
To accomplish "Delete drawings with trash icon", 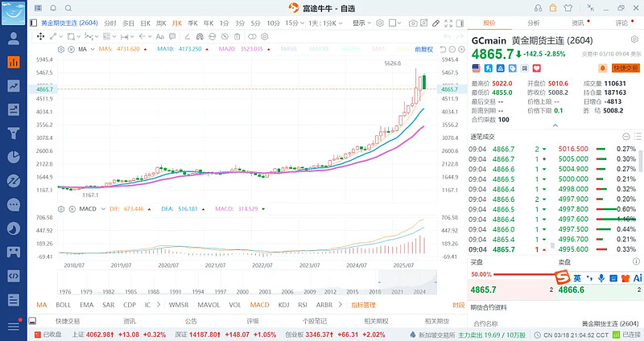I will point(237,36).
